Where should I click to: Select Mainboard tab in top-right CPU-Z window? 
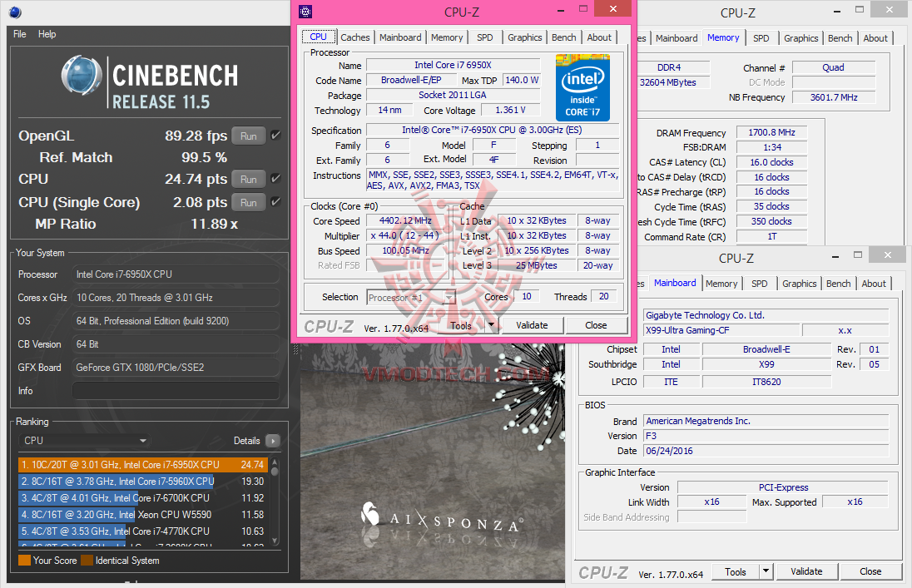pyautogui.click(x=677, y=37)
